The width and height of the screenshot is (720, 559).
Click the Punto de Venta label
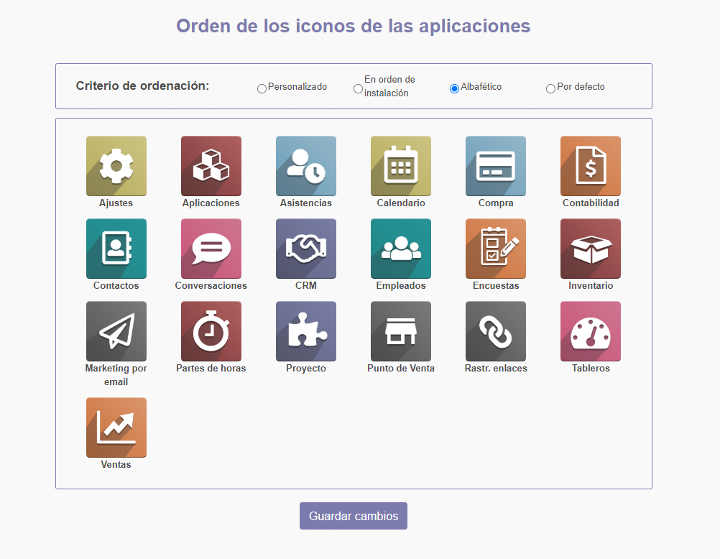(401, 368)
